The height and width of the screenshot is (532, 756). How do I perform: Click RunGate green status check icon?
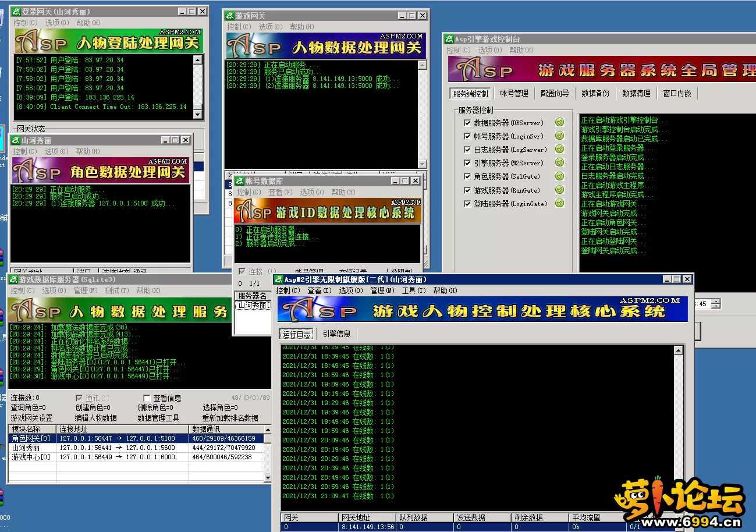pos(559,190)
